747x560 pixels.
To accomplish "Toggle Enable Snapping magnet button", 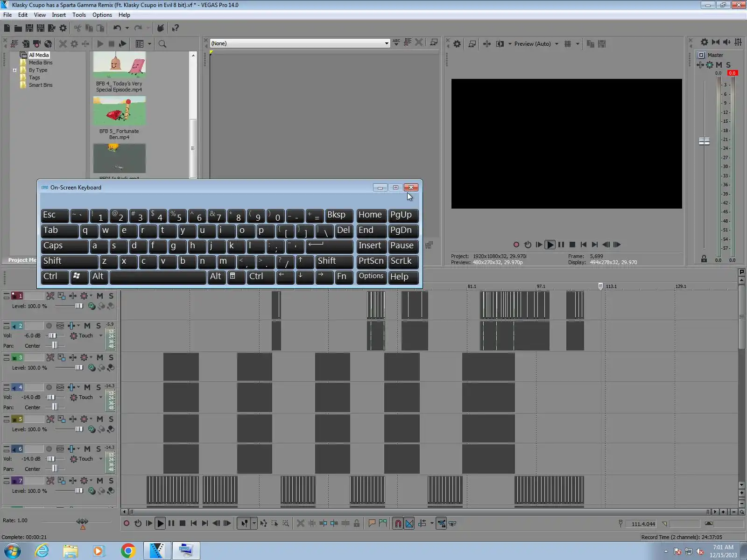I will [x=398, y=524].
